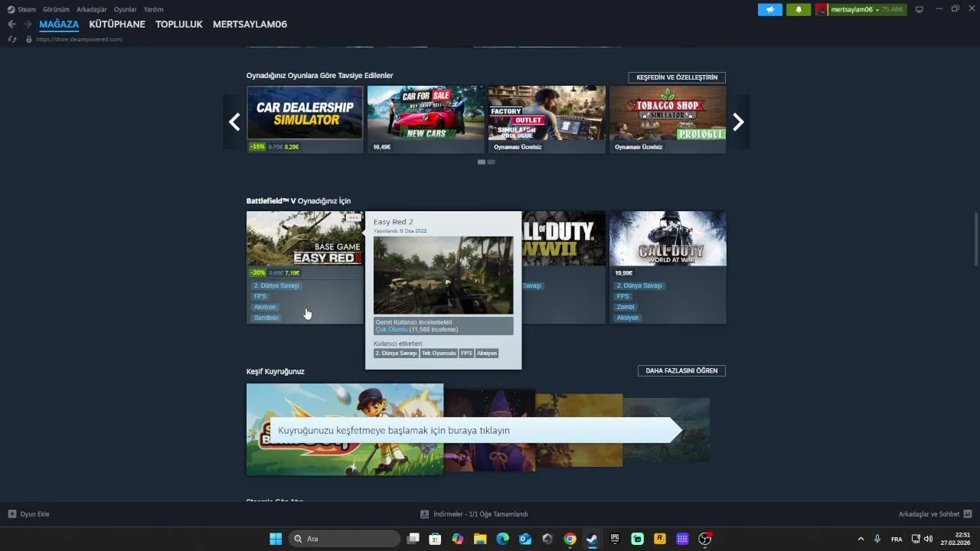Switch to the MAĞAZA tab
The height and width of the screenshot is (551, 980).
pos(59,24)
